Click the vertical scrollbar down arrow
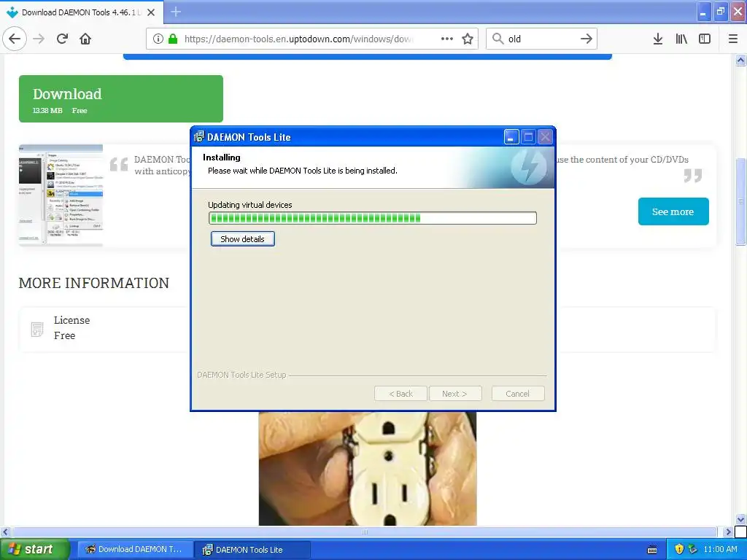747x560 pixels. coord(741,519)
